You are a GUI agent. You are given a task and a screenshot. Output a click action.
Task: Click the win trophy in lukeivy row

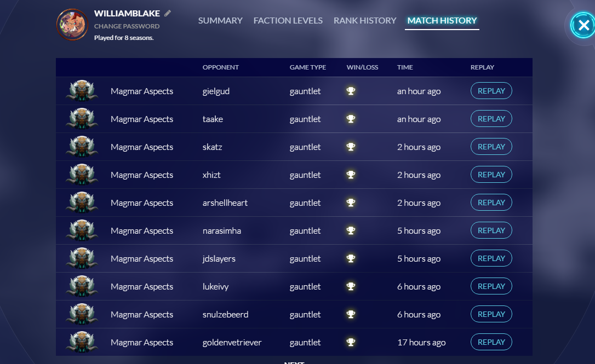click(351, 286)
